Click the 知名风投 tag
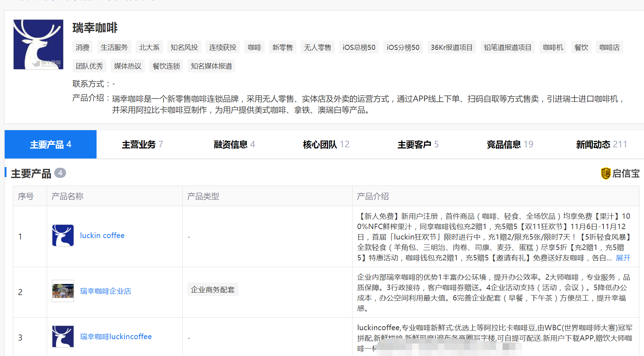644x356 pixels. point(184,47)
